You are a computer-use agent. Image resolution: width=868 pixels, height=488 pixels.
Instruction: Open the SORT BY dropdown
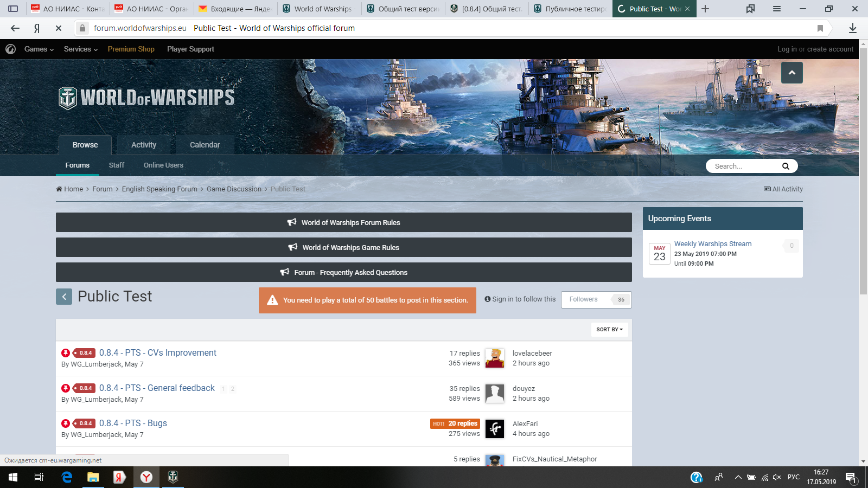tap(610, 329)
